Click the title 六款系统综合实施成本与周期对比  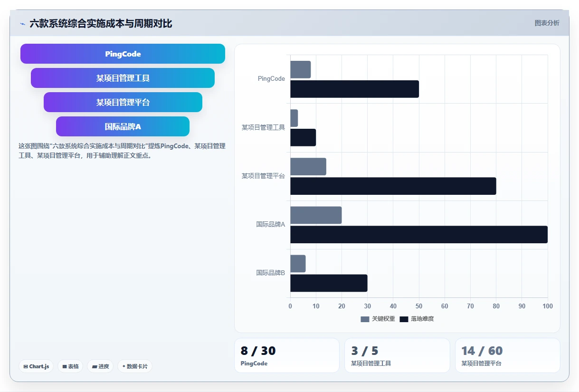pos(101,23)
